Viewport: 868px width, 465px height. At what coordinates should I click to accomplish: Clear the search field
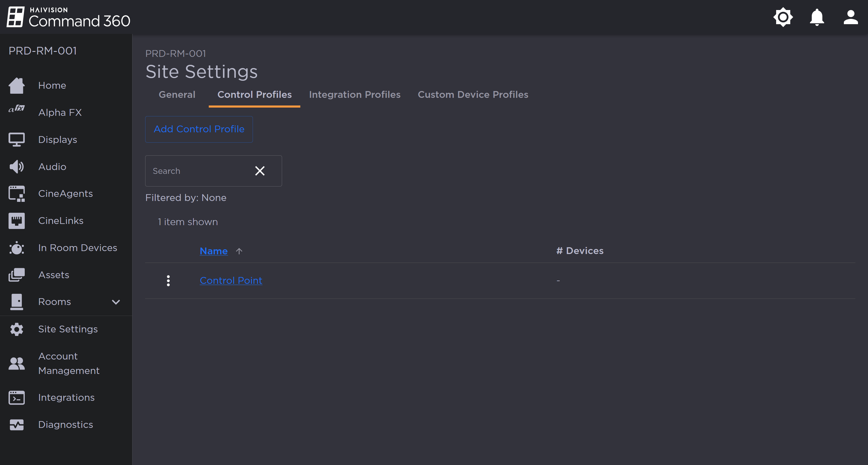coord(259,171)
